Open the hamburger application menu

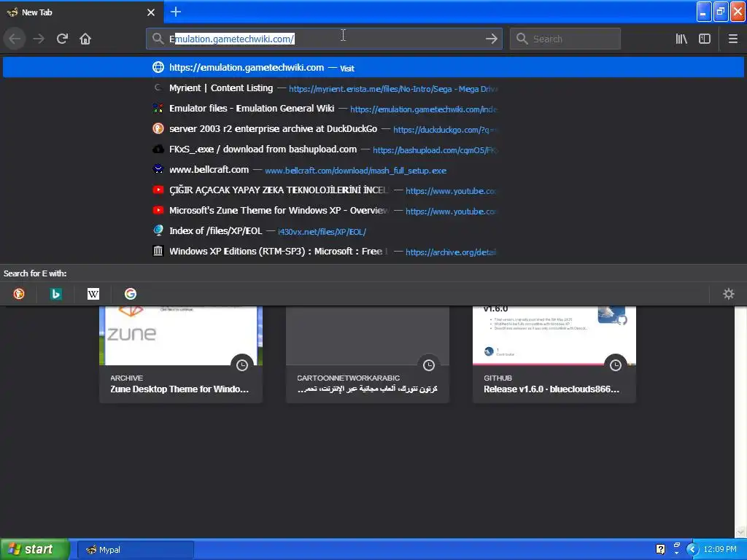click(x=732, y=39)
